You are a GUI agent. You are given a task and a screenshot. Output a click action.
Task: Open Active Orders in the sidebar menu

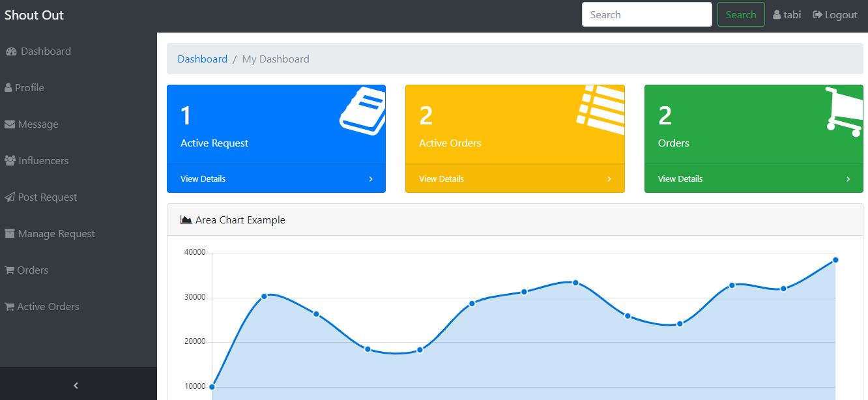click(48, 307)
